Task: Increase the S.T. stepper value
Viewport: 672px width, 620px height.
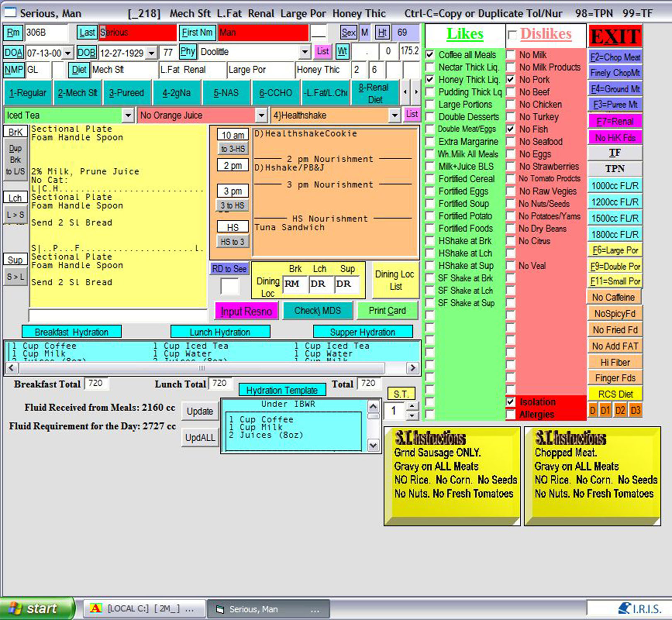Action: 412,406
